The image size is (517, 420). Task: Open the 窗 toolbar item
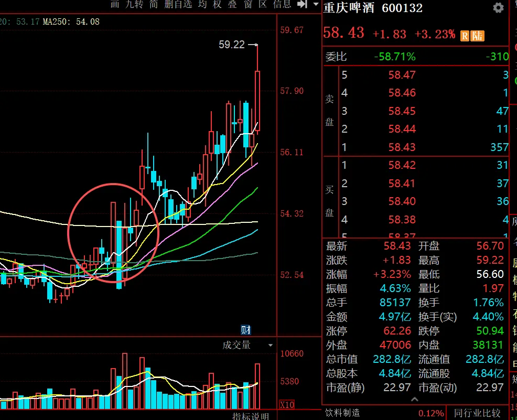click(248, 4)
